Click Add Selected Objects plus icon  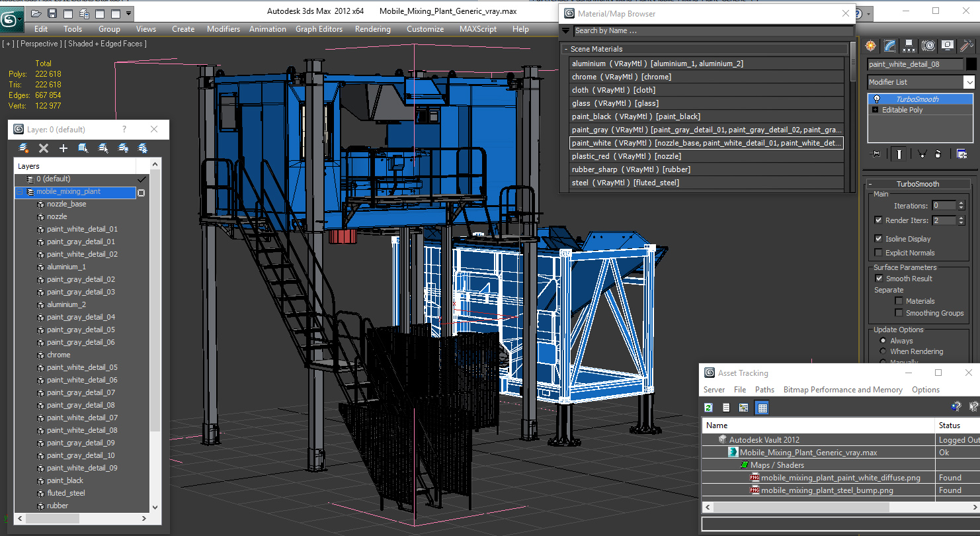(x=63, y=148)
